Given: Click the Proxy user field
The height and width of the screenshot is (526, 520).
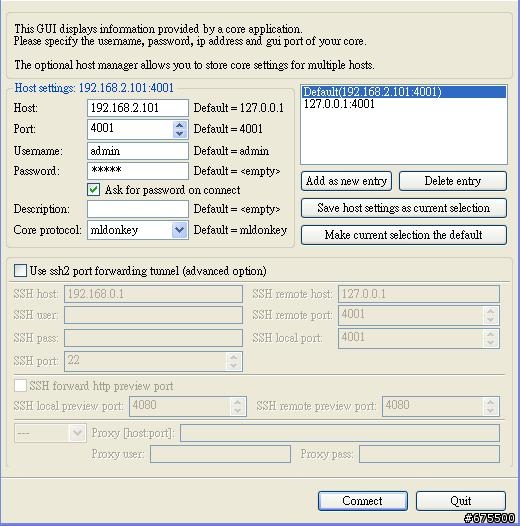Looking at the screenshot, I should point(220,454).
